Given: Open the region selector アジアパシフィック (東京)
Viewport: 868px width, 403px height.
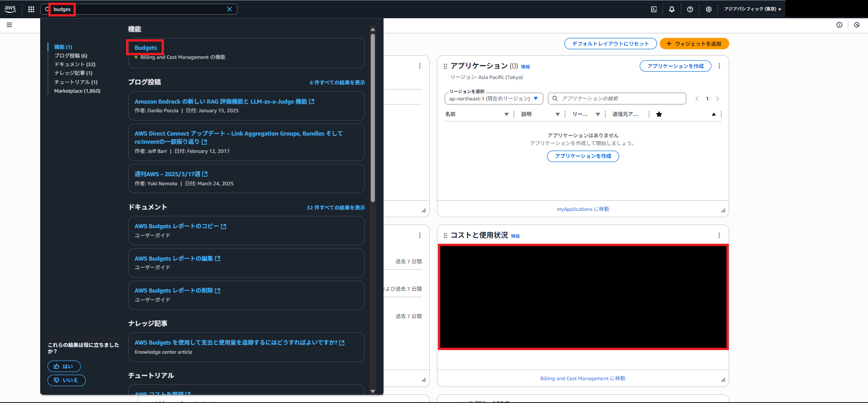Looking at the screenshot, I should point(752,9).
